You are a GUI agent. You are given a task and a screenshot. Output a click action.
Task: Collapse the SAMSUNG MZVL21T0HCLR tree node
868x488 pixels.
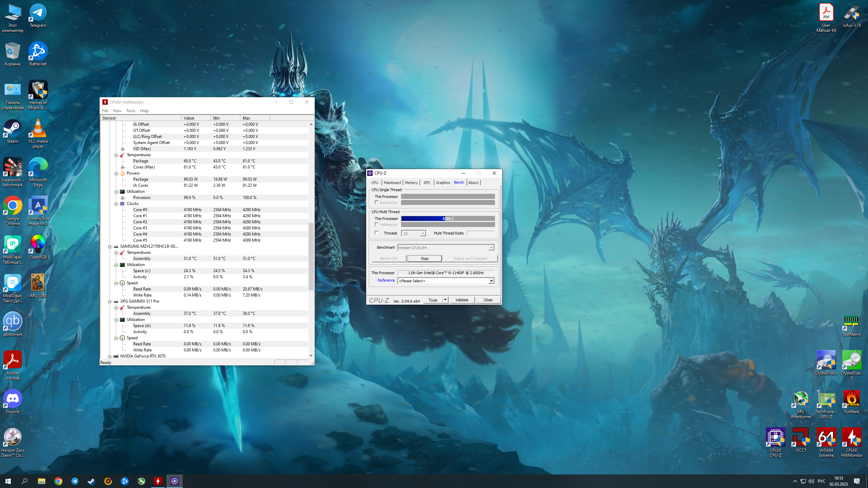click(x=110, y=246)
